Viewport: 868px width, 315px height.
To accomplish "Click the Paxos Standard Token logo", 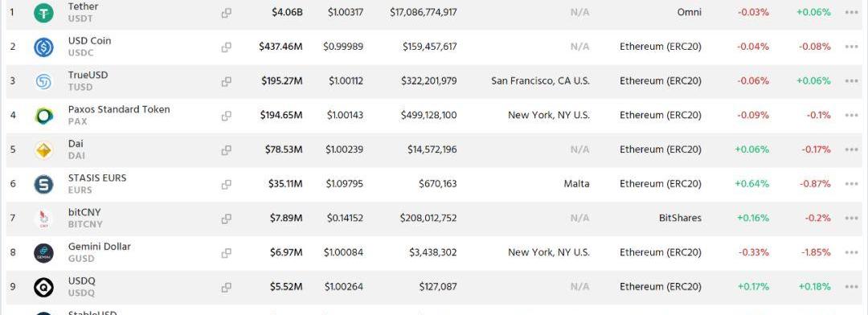I will point(43,116).
